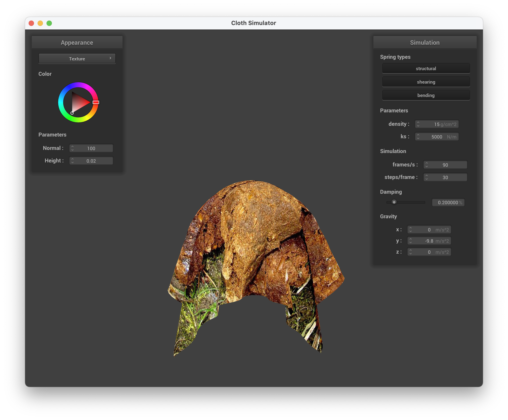This screenshot has height=420, width=508.
Task: Toggle bending spring type
Action: pos(426,95)
